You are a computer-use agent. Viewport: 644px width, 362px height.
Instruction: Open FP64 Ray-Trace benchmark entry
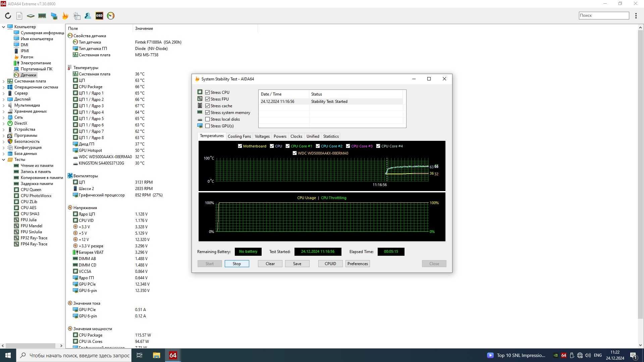click(34, 244)
